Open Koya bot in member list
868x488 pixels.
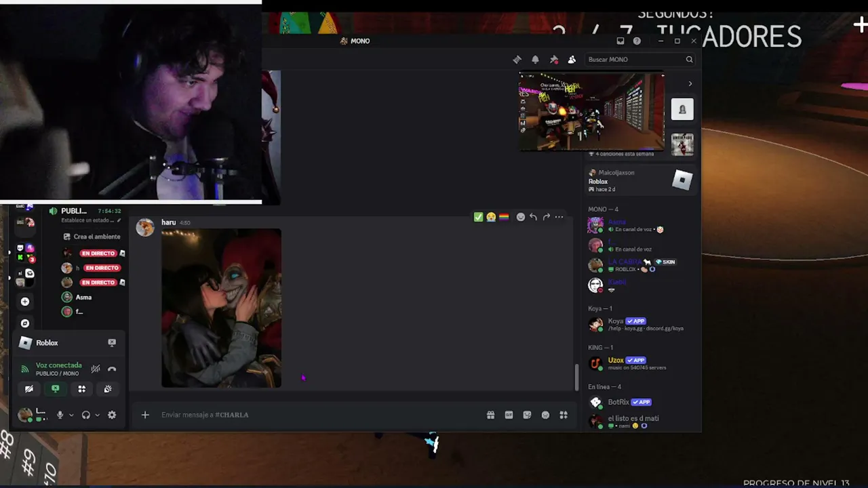640,324
